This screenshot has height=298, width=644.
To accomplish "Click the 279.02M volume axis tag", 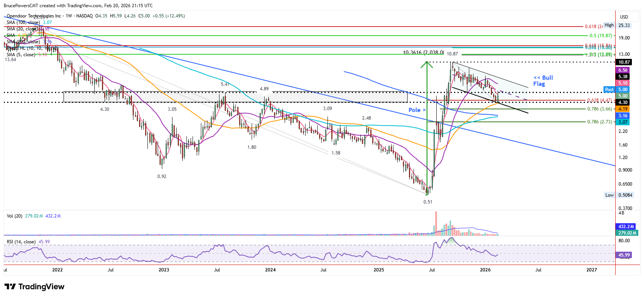I will click(627, 233).
